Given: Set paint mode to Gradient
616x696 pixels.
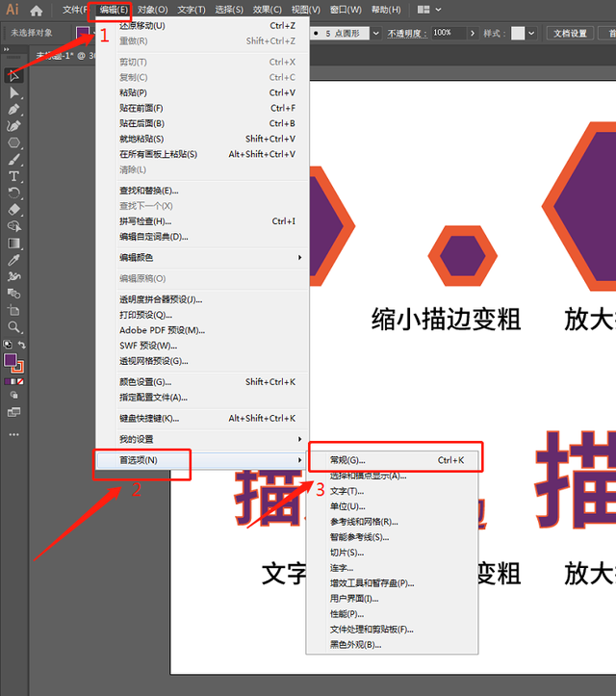Looking at the screenshot, I should (13, 382).
